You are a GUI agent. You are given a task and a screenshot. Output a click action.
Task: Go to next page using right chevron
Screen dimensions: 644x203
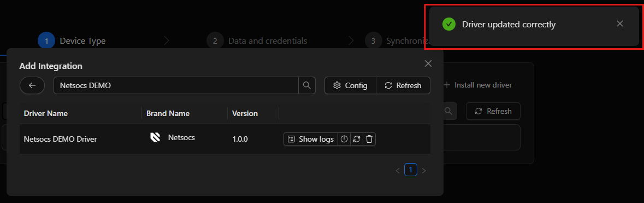click(424, 170)
